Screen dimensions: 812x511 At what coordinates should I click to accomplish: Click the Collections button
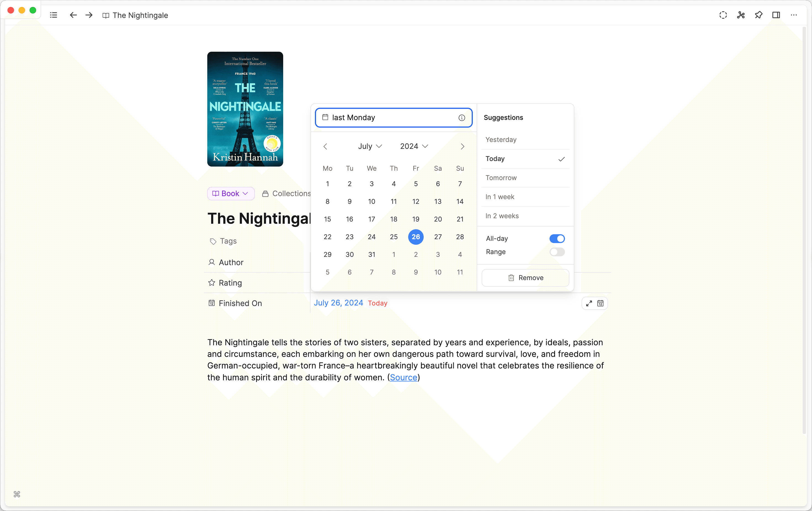286,193
